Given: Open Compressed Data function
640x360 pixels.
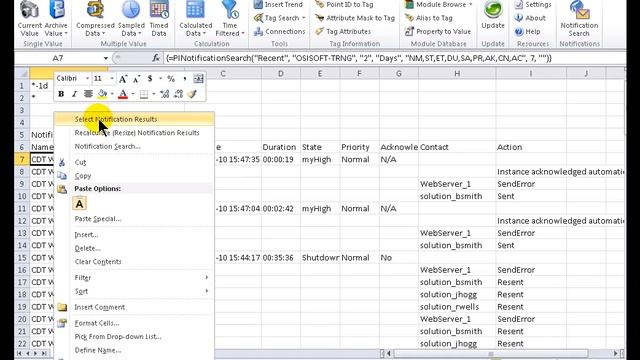Looking at the screenshot, I should [x=95, y=19].
